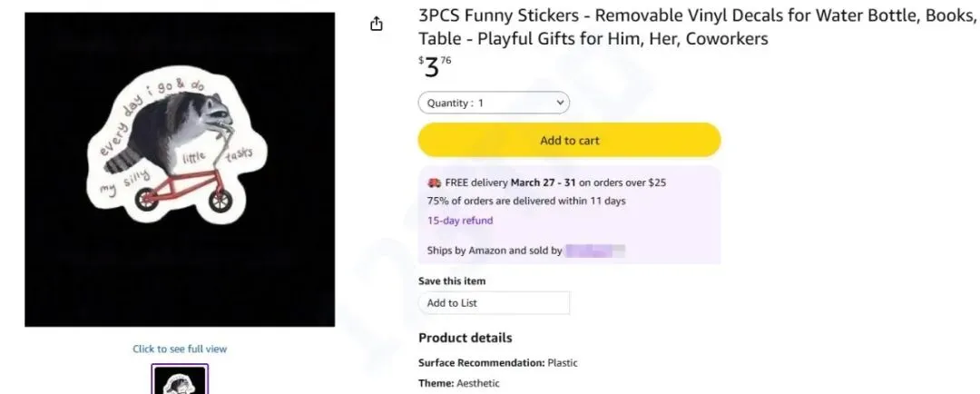The image size is (980, 394).
Task: Click the 'Click to see full view' link
Action: point(180,349)
